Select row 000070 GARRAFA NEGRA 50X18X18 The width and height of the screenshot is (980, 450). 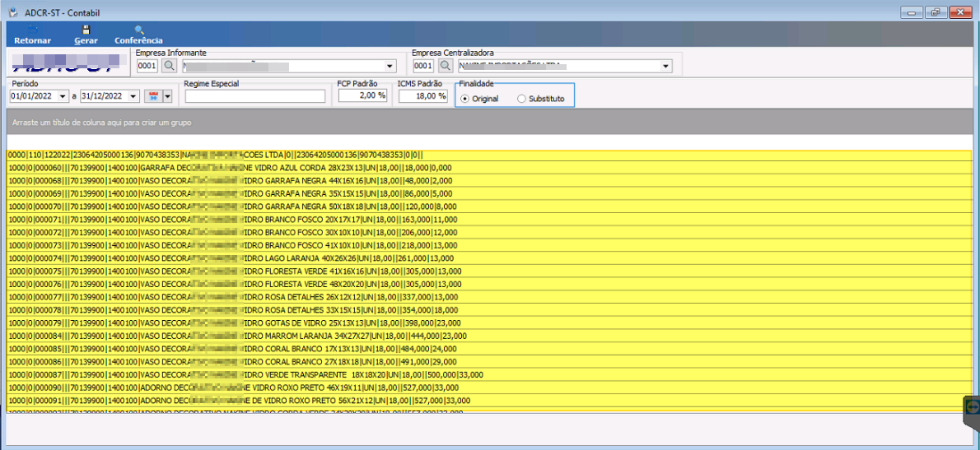[x=488, y=206]
